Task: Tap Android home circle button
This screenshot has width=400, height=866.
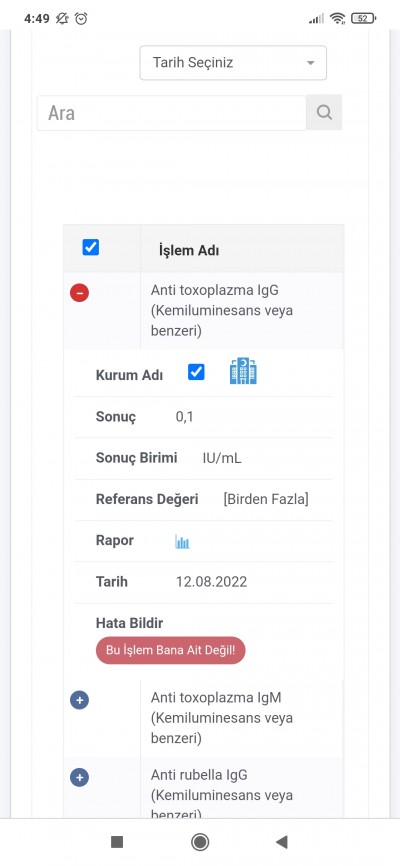Action: [199, 842]
